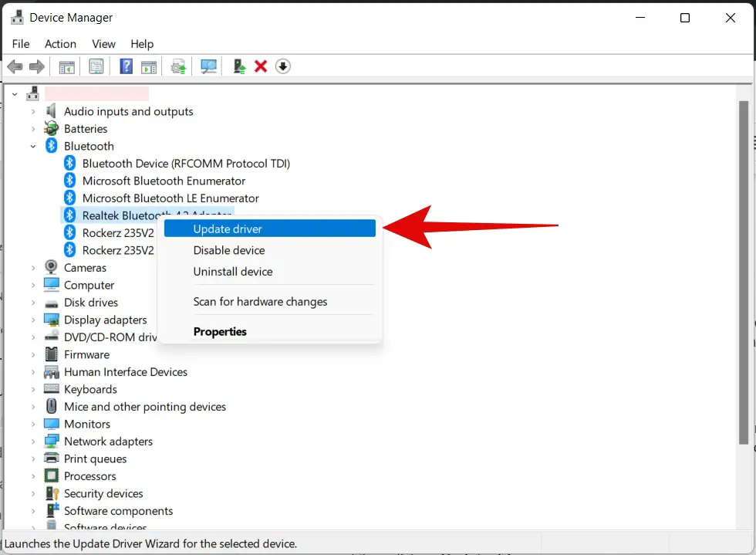Click the Software components icon
756x555 pixels.
click(x=52, y=510)
